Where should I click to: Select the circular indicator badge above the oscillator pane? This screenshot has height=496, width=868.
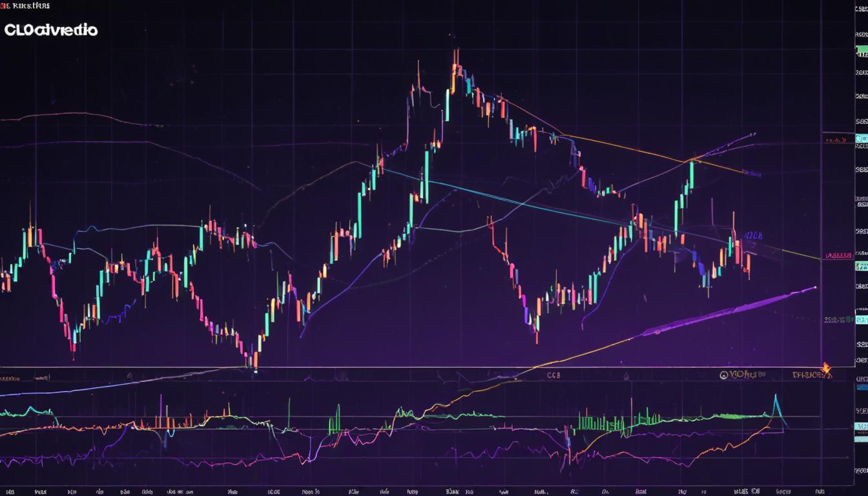tap(724, 375)
